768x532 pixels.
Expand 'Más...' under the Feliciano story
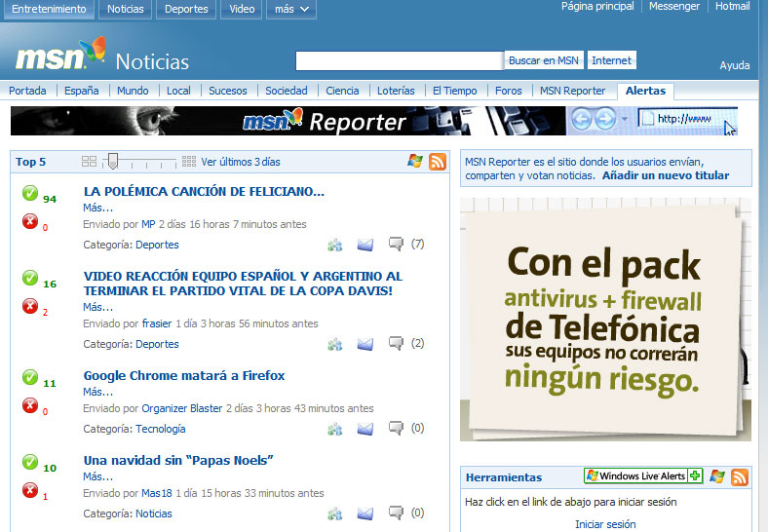point(97,208)
